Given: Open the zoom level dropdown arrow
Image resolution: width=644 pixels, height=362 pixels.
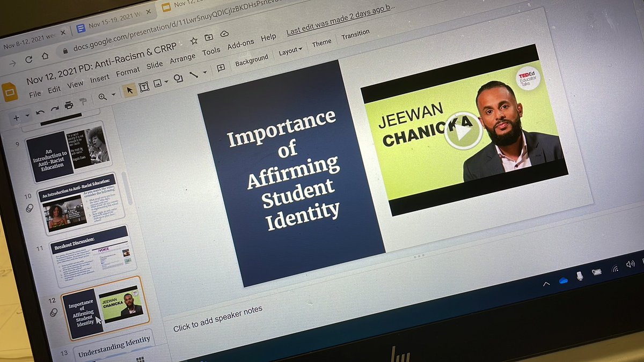Looking at the screenshot, I should coord(113,95).
